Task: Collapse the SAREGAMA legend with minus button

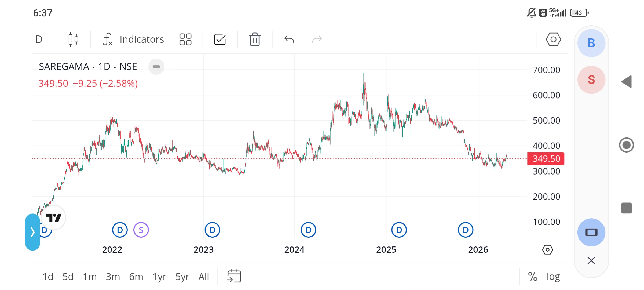Action: pos(156,67)
